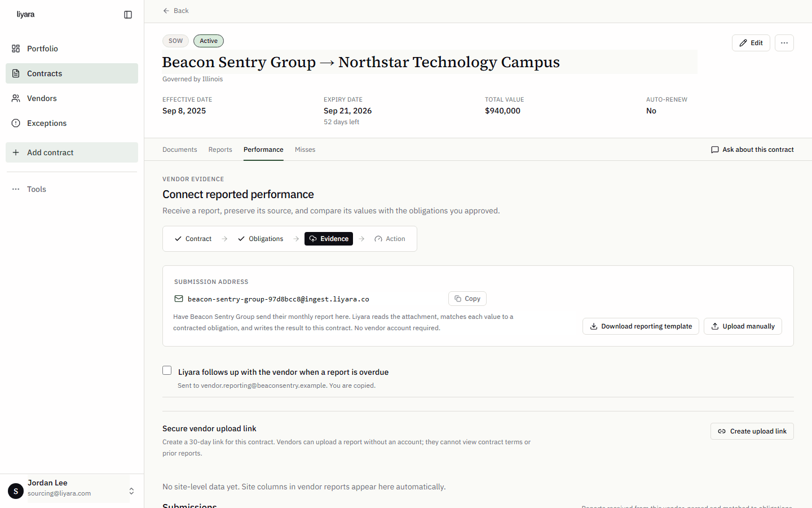Click the Auto-renew value 'No'

coord(651,111)
